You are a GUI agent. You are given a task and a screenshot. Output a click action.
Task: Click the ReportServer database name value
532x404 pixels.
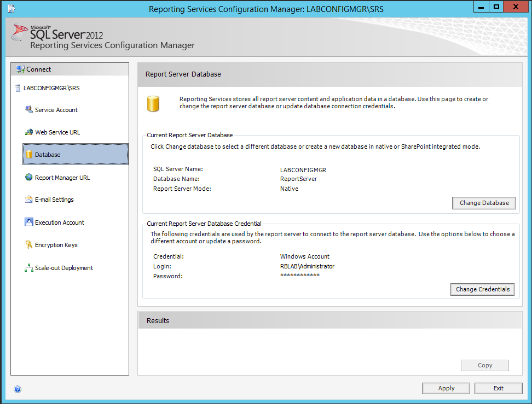click(298, 179)
